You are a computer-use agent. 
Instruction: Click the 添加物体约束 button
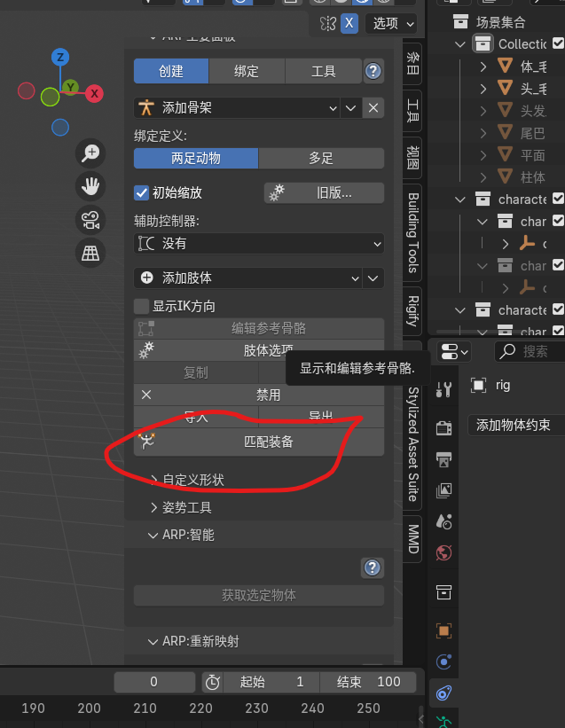point(516,425)
